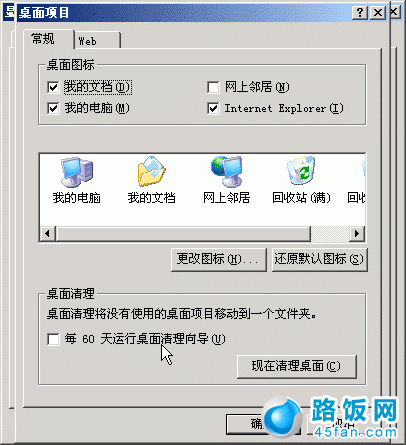
Task: Click the right scroll arrow in icon list
Action: click(x=357, y=233)
